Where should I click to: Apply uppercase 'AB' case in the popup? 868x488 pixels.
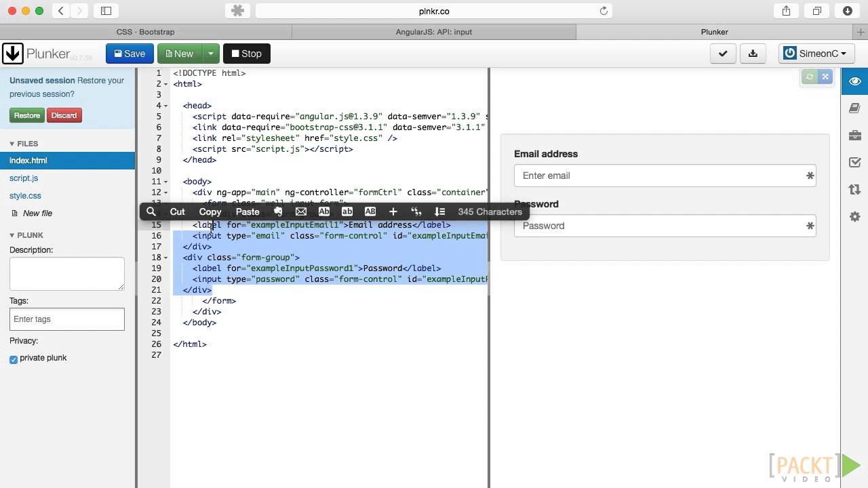click(370, 211)
